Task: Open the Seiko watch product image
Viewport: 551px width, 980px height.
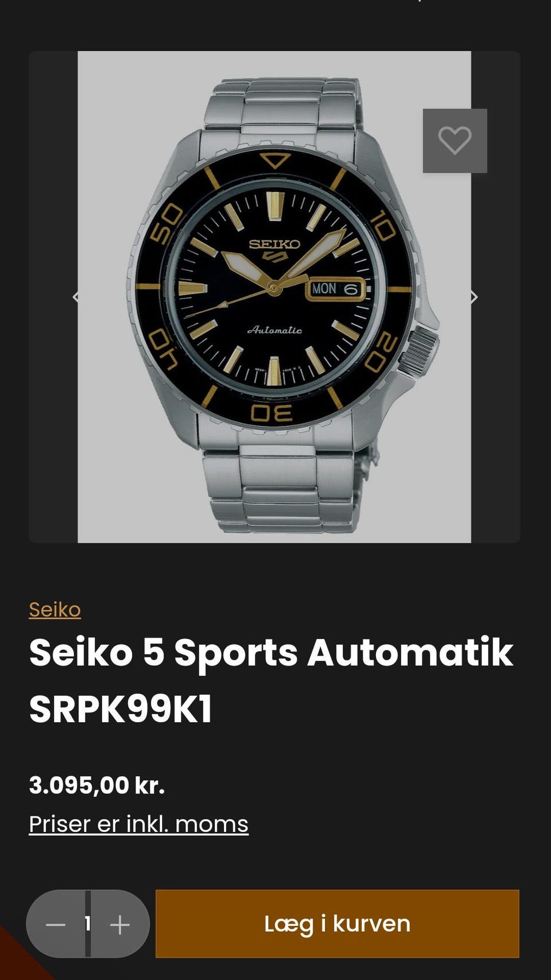Action: tap(274, 297)
